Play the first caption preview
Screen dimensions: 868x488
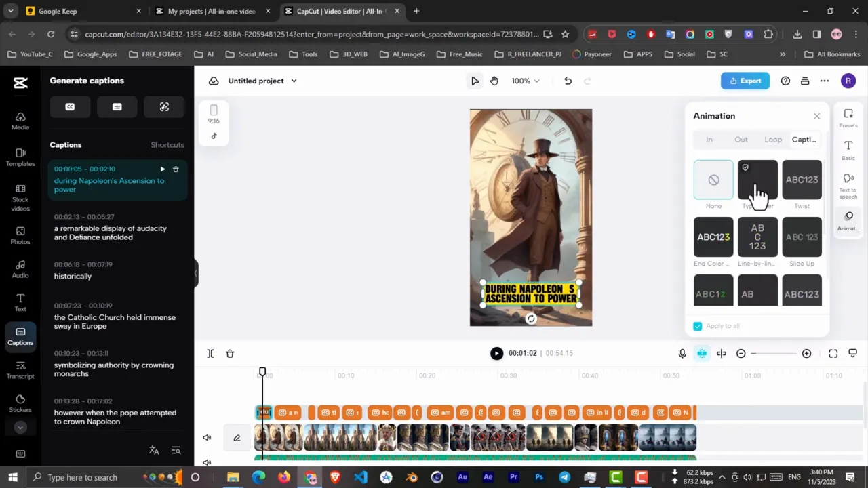click(x=162, y=169)
